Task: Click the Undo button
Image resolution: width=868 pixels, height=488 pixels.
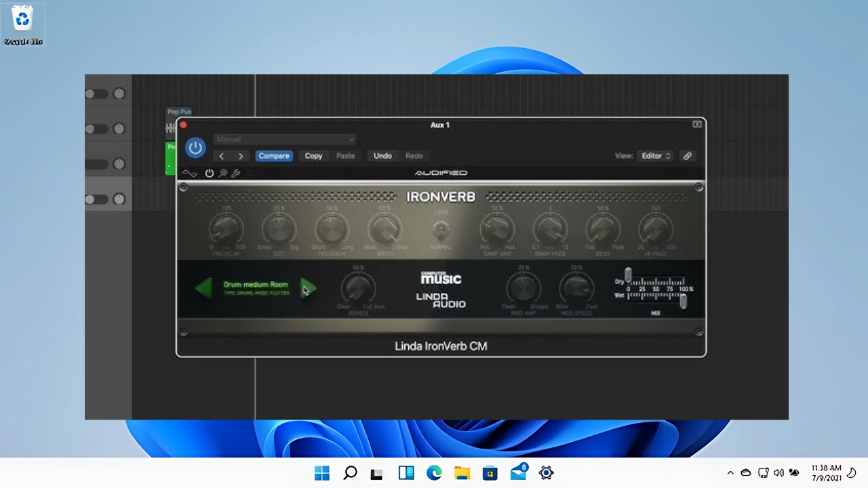Action: 382,156
